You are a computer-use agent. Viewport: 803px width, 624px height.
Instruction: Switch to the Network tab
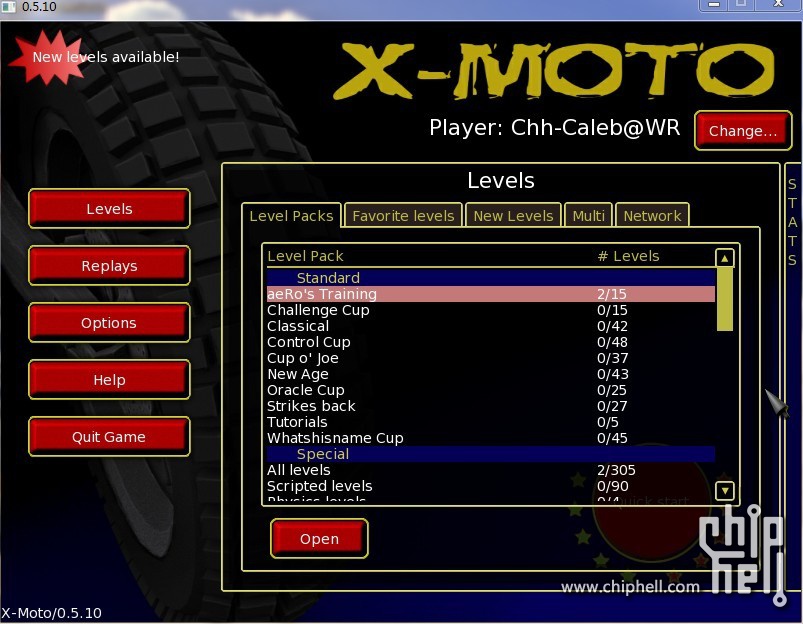(x=652, y=216)
